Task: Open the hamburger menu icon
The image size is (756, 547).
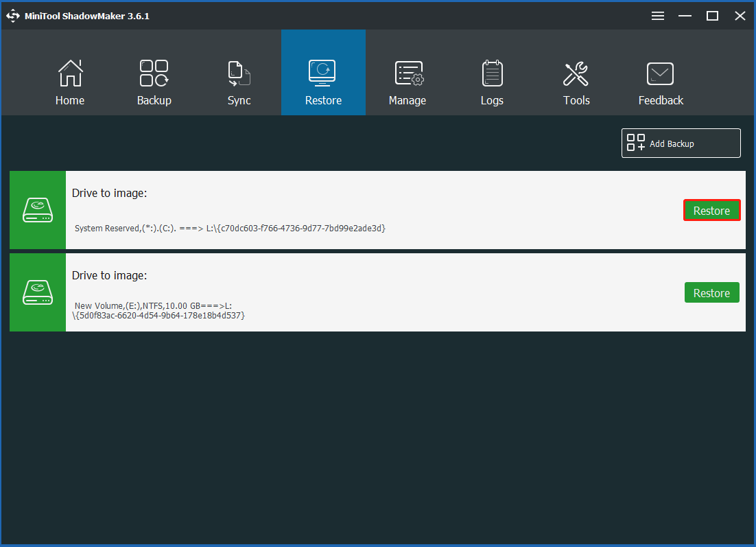Action: (x=658, y=16)
